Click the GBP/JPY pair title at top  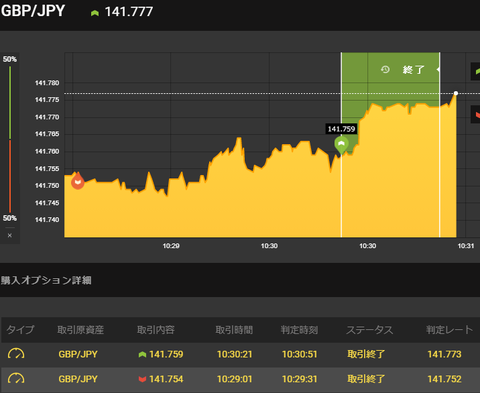pyautogui.click(x=33, y=11)
